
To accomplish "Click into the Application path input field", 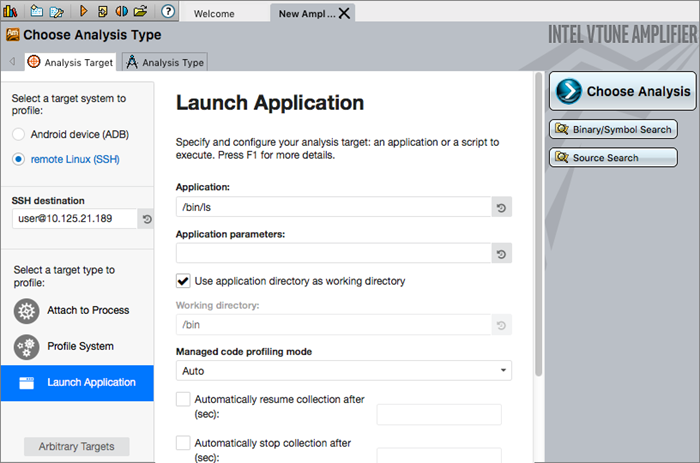I will (x=333, y=208).
